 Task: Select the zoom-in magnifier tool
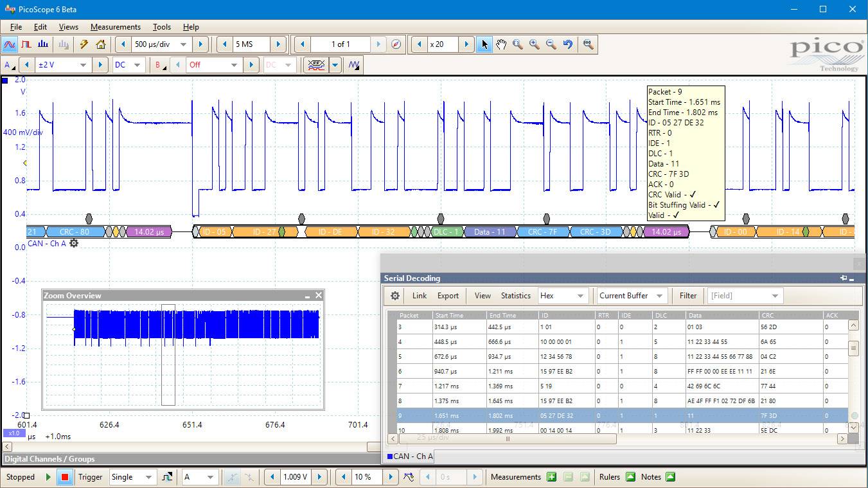(x=534, y=44)
